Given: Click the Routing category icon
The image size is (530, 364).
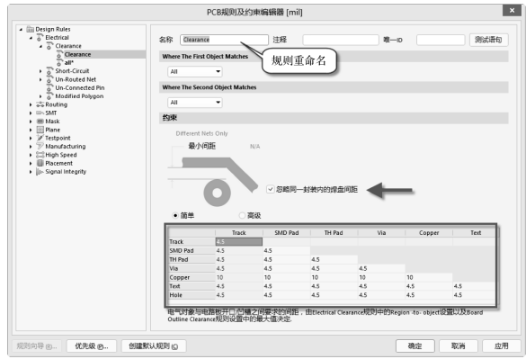Looking at the screenshot, I should tap(40, 104).
